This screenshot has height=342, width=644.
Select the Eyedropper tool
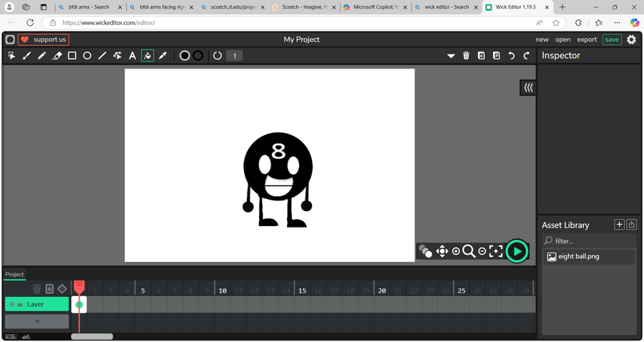click(x=162, y=56)
